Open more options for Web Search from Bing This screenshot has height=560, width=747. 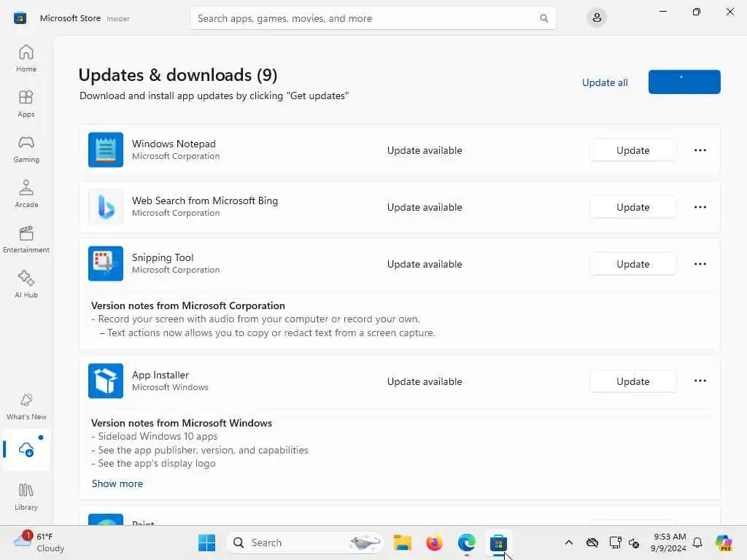click(700, 207)
